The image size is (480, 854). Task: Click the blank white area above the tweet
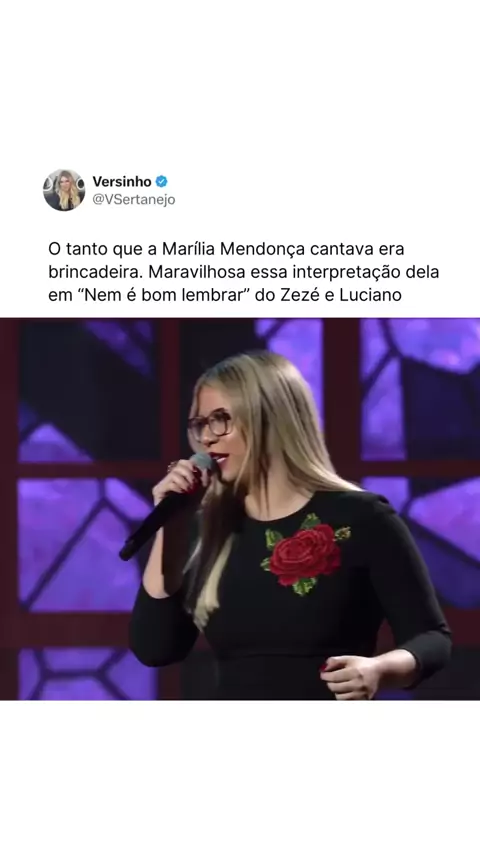(240, 82)
